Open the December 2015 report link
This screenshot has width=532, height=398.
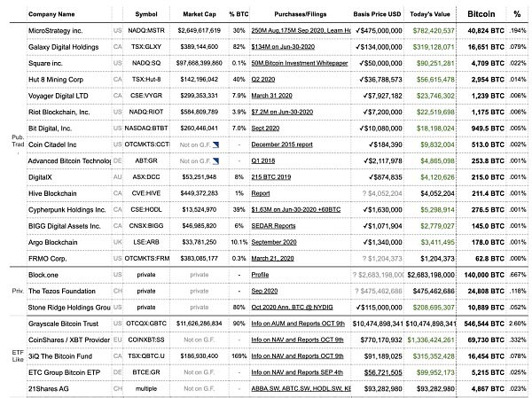[x=282, y=144]
